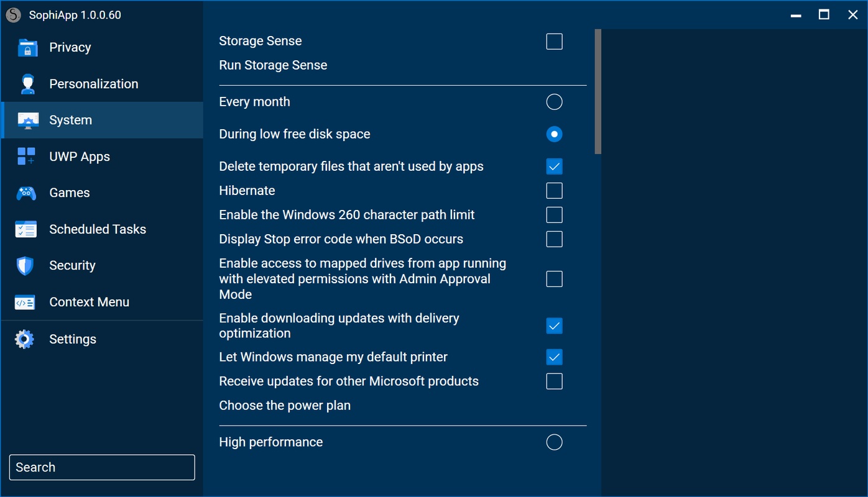The image size is (868, 497).
Task: Uncheck Let Windows manage my default printer
Action: click(x=554, y=357)
